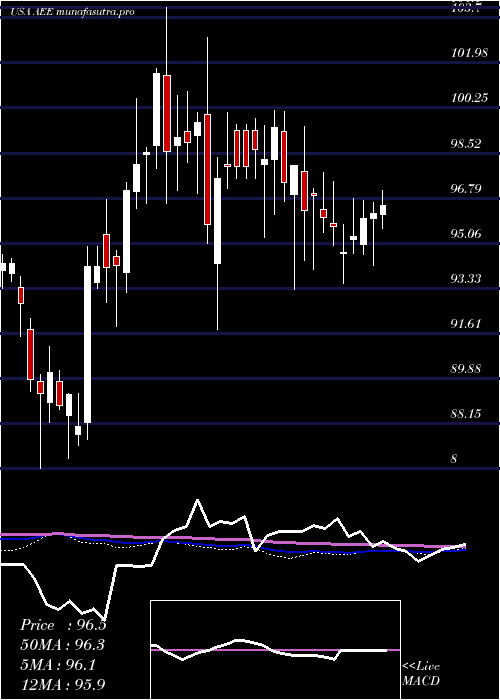500x700 pixels.
Task: Click the 'Price : 96.5' readout
Action: [63, 625]
